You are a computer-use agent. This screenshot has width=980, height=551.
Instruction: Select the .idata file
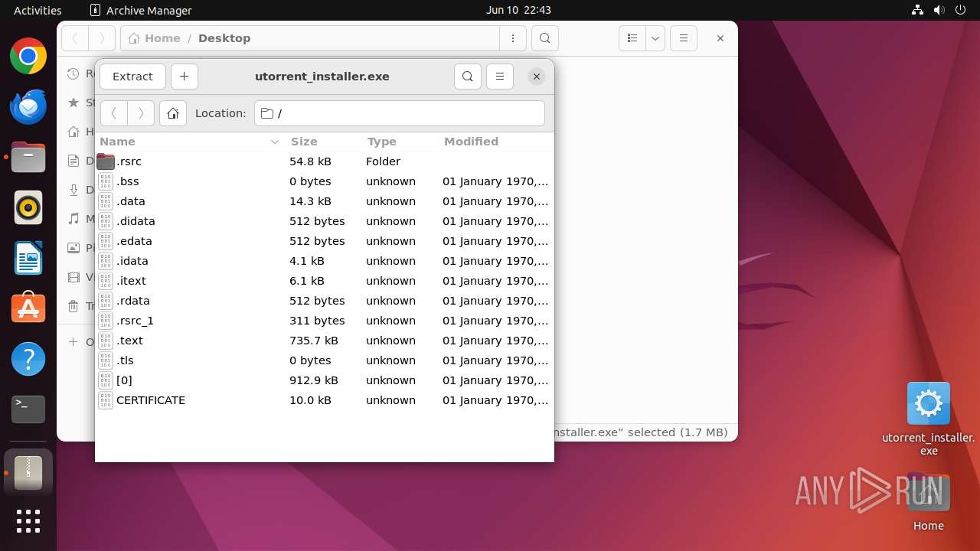click(324, 261)
